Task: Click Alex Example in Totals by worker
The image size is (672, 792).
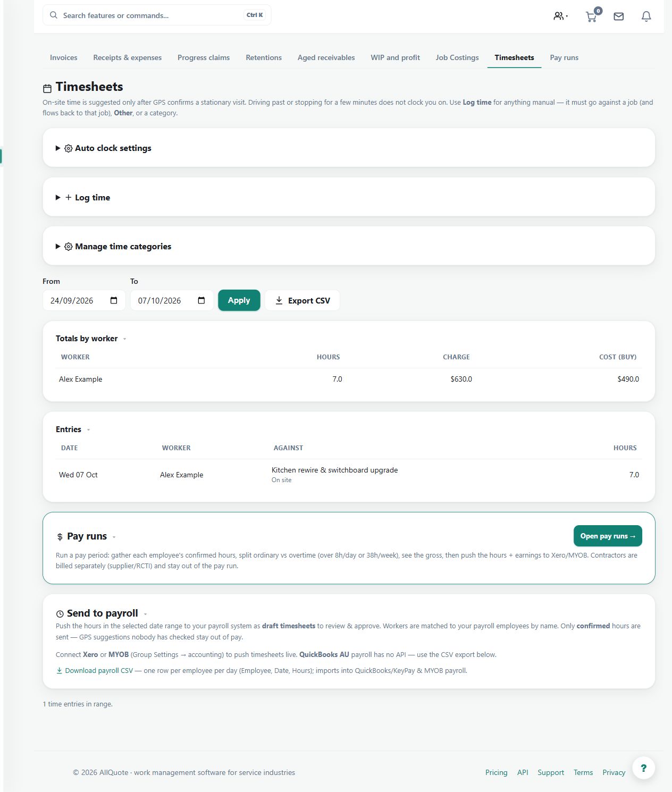Action: pos(81,379)
